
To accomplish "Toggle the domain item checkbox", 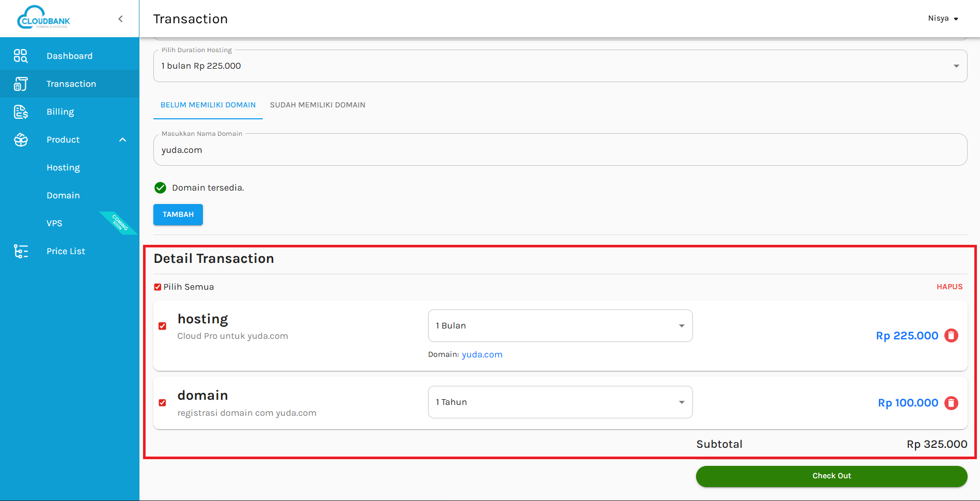I will point(163,403).
